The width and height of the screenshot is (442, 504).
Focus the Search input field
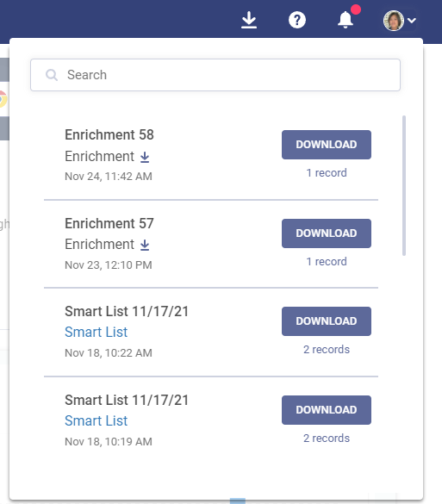pyautogui.click(x=215, y=75)
